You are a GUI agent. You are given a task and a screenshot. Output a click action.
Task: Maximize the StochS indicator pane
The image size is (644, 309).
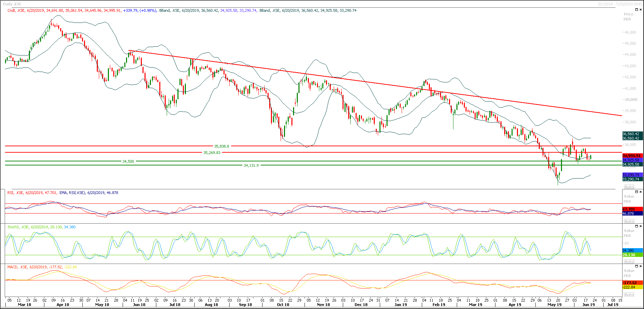coord(637,227)
